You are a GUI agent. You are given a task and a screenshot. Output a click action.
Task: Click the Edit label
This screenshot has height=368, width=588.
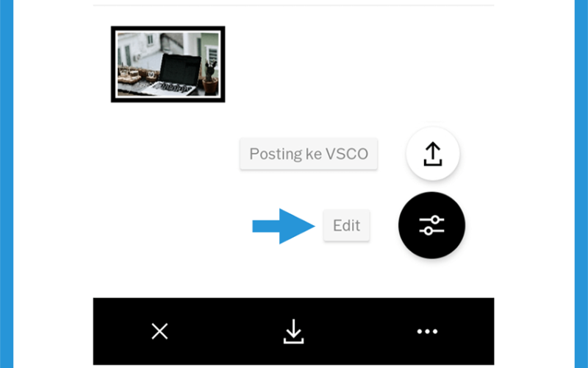click(346, 225)
